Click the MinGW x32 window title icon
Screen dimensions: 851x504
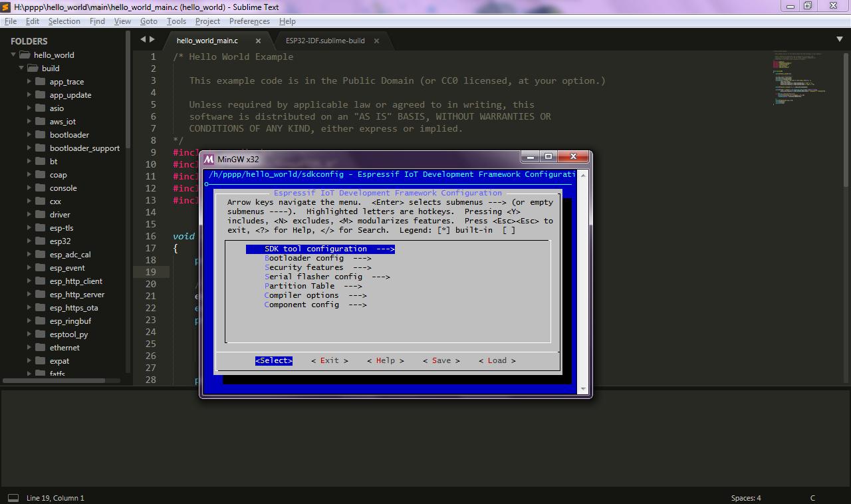click(209, 159)
